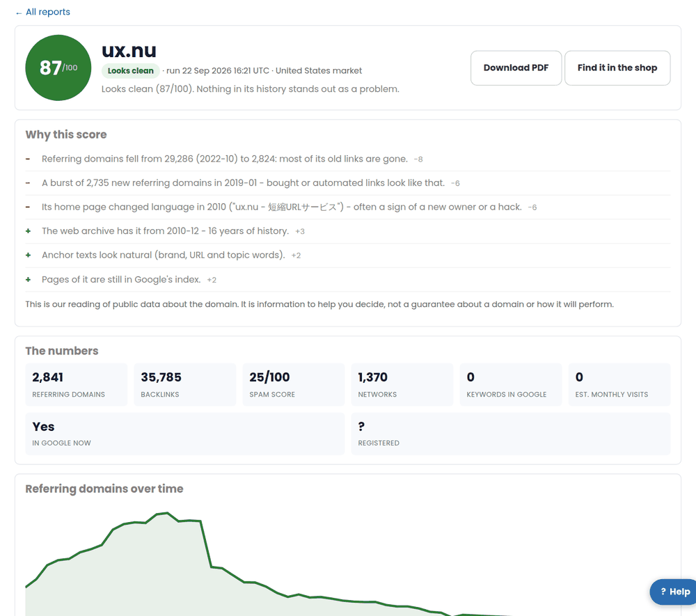Click the 2,841 Referring Domains card
This screenshot has width=696, height=616.
[x=77, y=384]
